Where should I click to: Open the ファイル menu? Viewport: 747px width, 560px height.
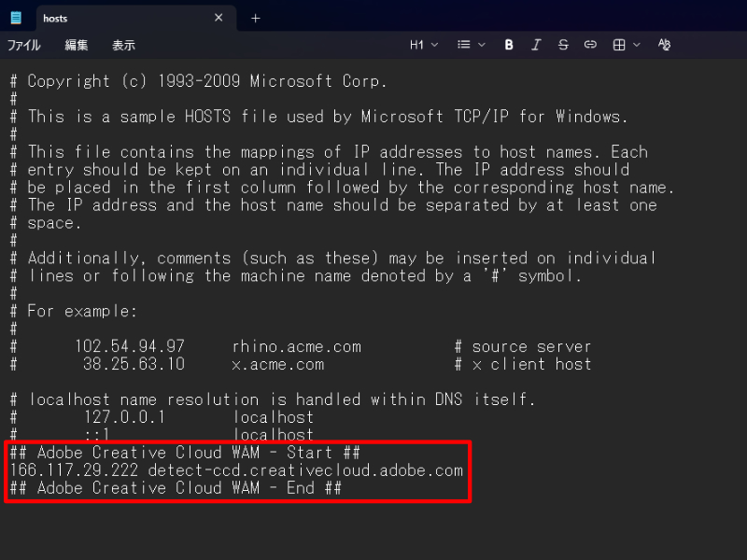23,44
